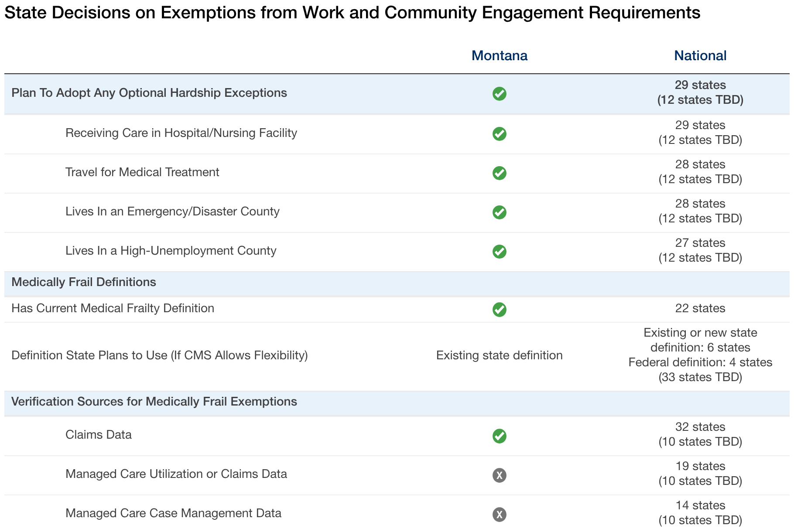This screenshot has width=794, height=532.
Task: Select checkmark for High-Unemployment County row
Action: [499, 252]
